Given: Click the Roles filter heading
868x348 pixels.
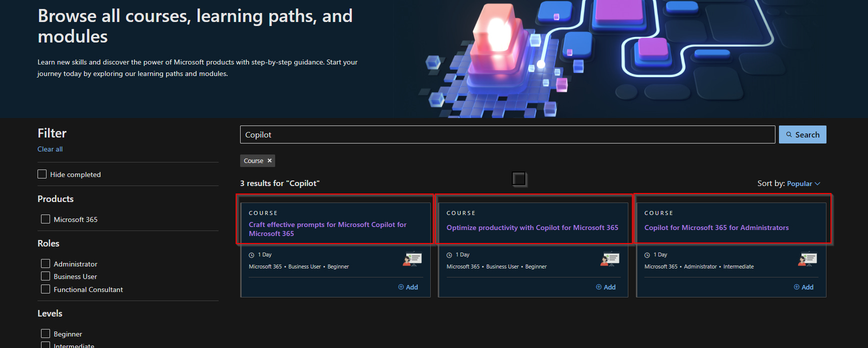Looking at the screenshot, I should coord(49,243).
